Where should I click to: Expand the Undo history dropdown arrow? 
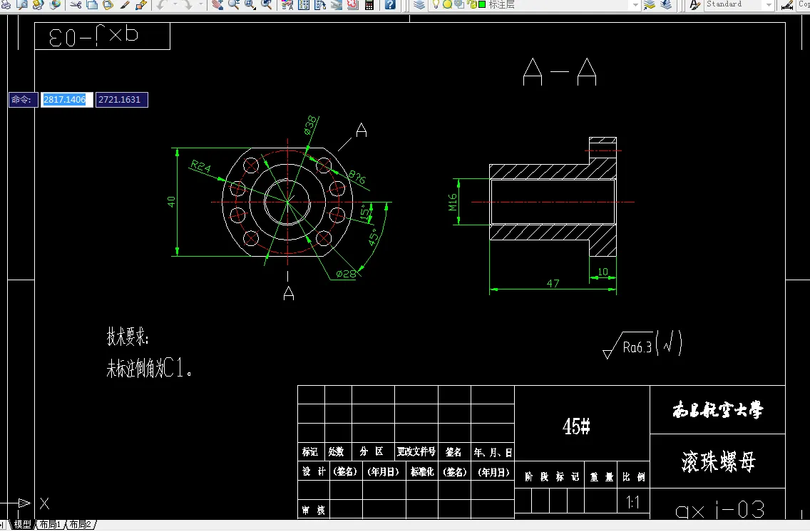coord(175,5)
